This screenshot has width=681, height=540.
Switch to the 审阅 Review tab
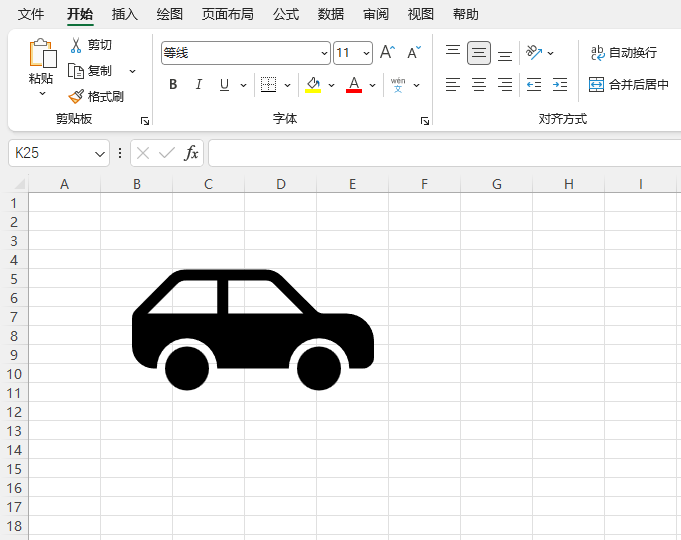[x=376, y=14]
